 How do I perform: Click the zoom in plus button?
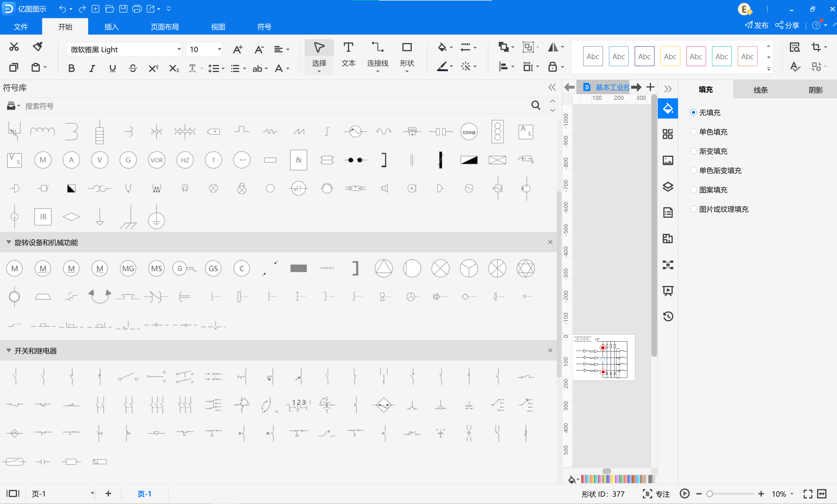click(x=761, y=494)
